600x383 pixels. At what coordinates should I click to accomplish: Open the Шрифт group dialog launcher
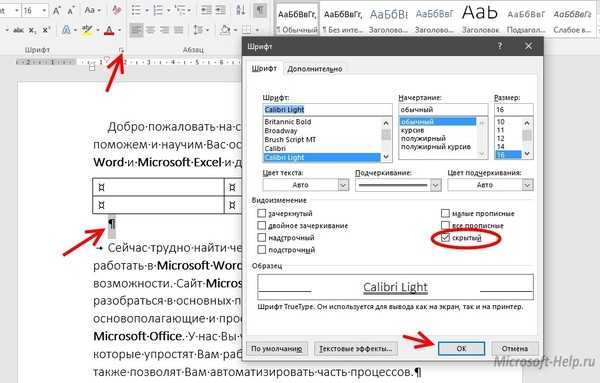tap(122, 50)
